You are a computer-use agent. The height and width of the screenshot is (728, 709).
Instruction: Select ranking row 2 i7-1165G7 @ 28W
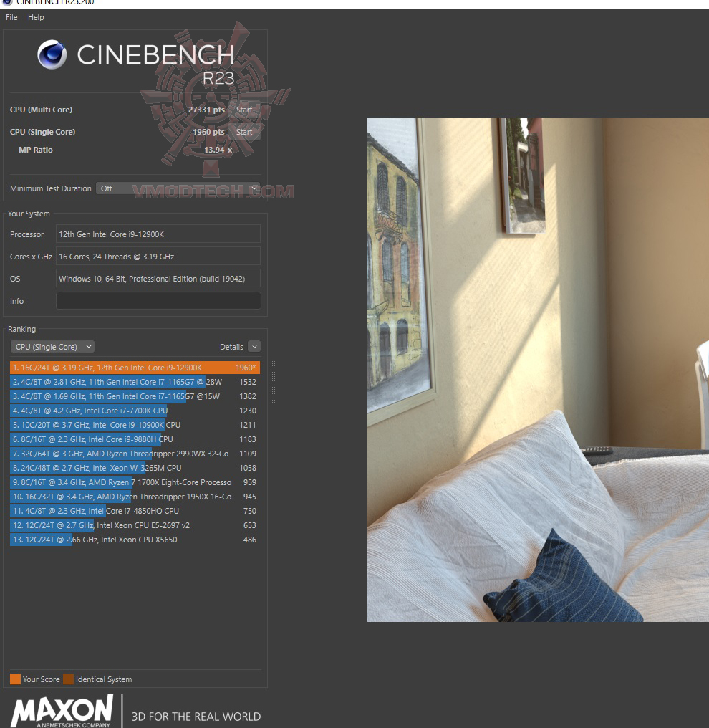pyautogui.click(x=135, y=382)
